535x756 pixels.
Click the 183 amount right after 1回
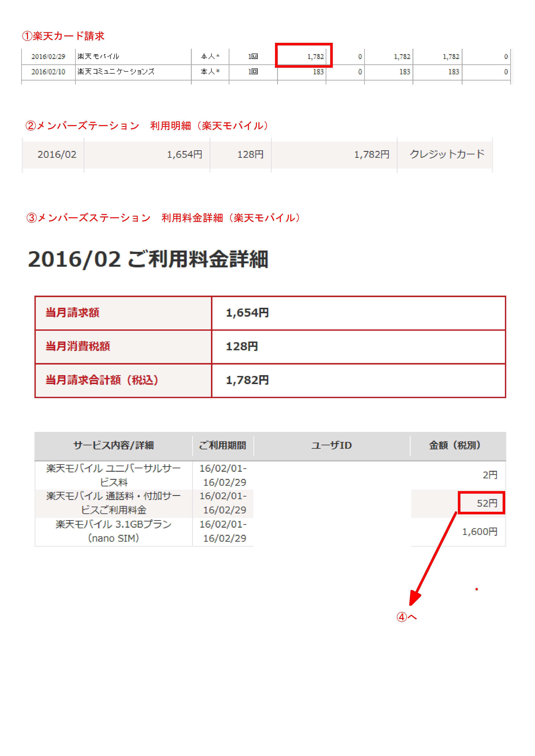tap(318, 72)
